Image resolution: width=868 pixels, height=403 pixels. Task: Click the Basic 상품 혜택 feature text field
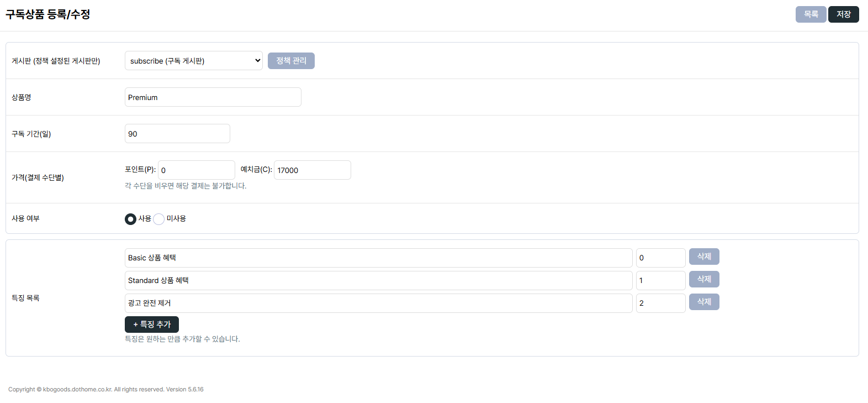point(378,258)
